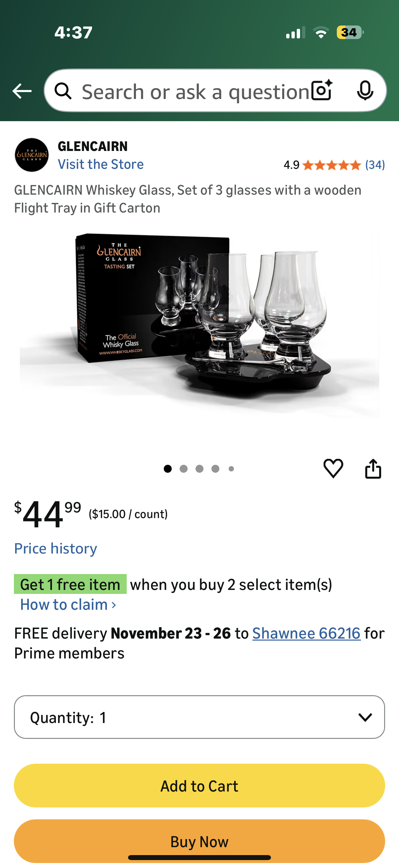Tap the back arrow to return
Image resolution: width=399 pixels, height=868 pixels.
[22, 91]
